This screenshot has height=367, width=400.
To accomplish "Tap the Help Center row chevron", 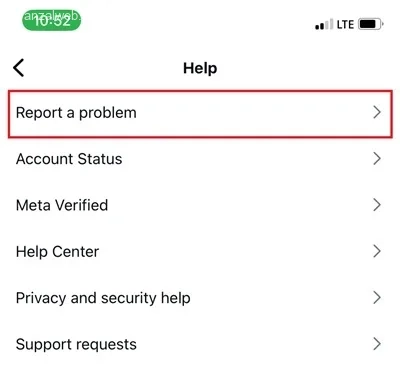I will (377, 251).
